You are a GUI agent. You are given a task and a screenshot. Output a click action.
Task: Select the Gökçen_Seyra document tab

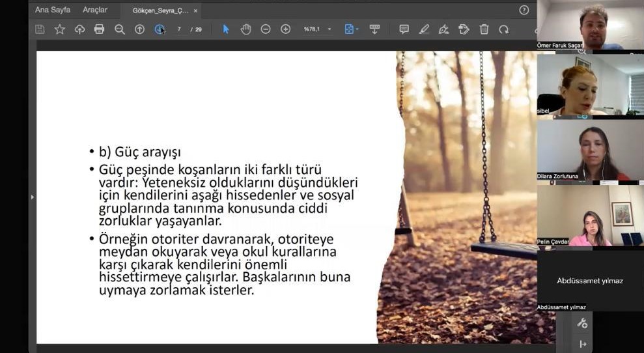160,10
